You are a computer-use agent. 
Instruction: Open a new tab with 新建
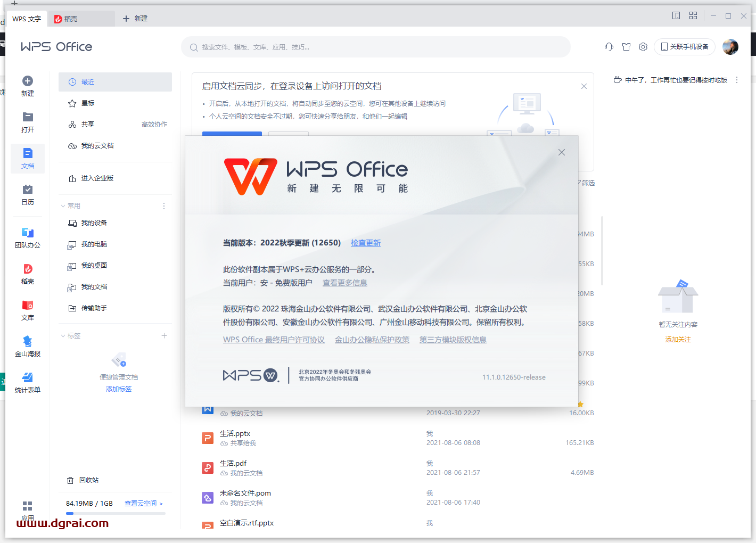tap(135, 19)
